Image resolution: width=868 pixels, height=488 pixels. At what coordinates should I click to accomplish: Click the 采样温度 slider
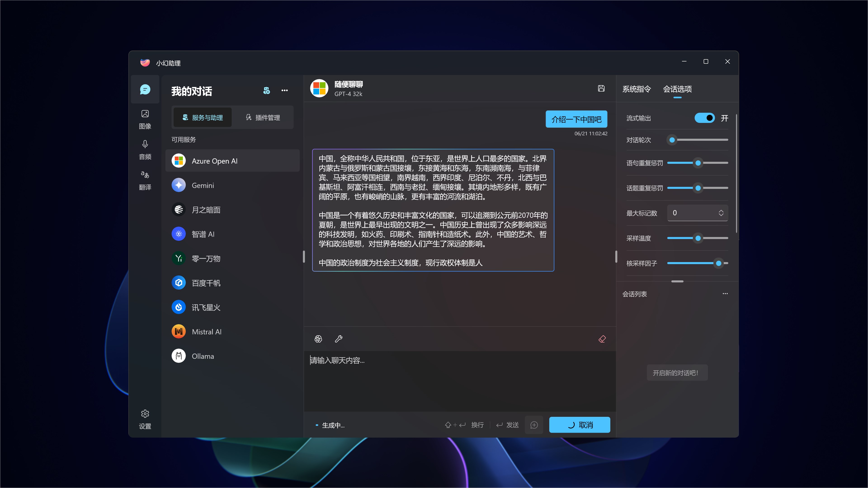coord(698,238)
